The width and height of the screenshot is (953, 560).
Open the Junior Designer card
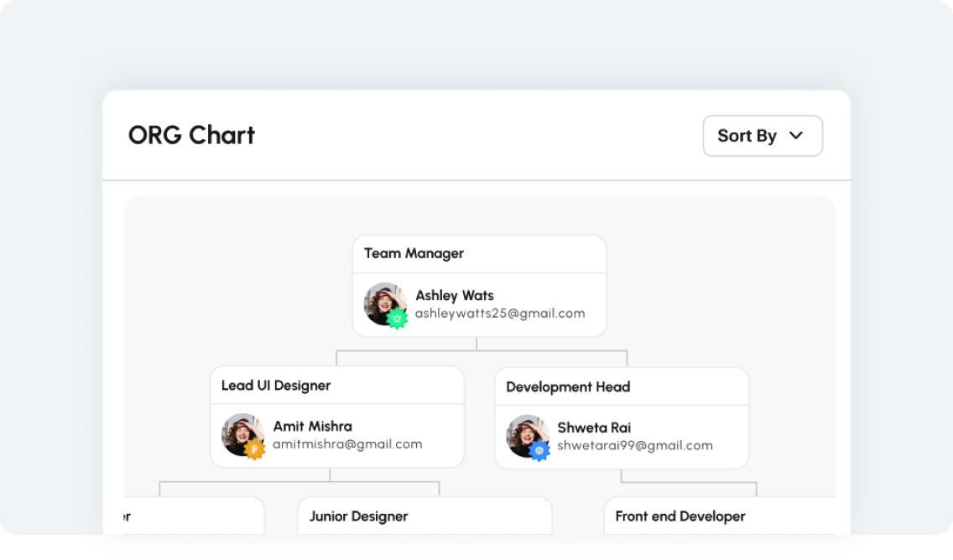(424, 516)
